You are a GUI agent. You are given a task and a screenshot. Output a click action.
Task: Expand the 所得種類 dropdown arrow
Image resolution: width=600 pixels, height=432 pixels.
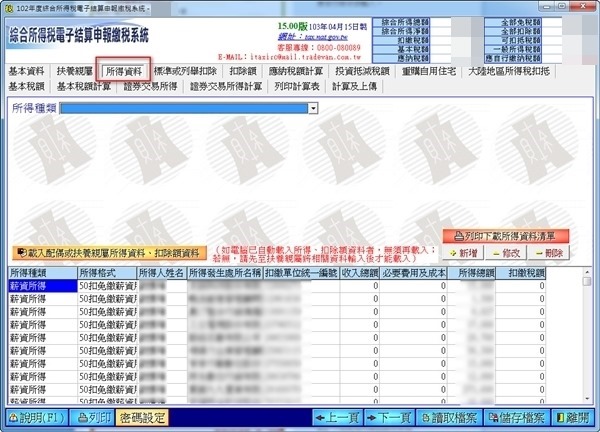coord(313,108)
